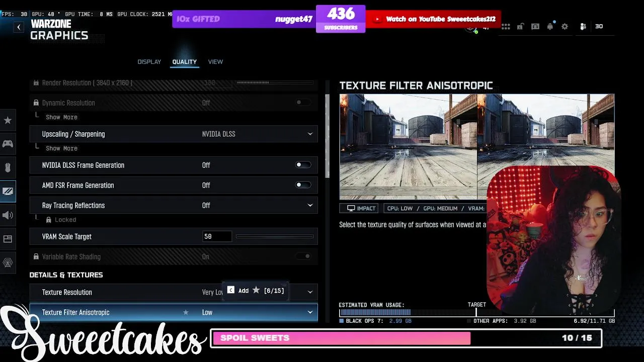Open Graphics settings monitor icon

[x=8, y=191]
